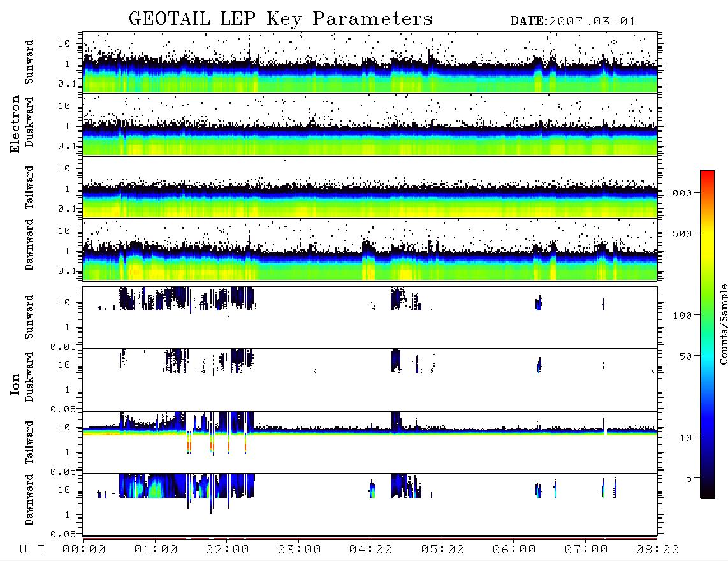Screen dimensions: 728x561
Task: Select the "01:00" time tick label
Action: (156, 550)
